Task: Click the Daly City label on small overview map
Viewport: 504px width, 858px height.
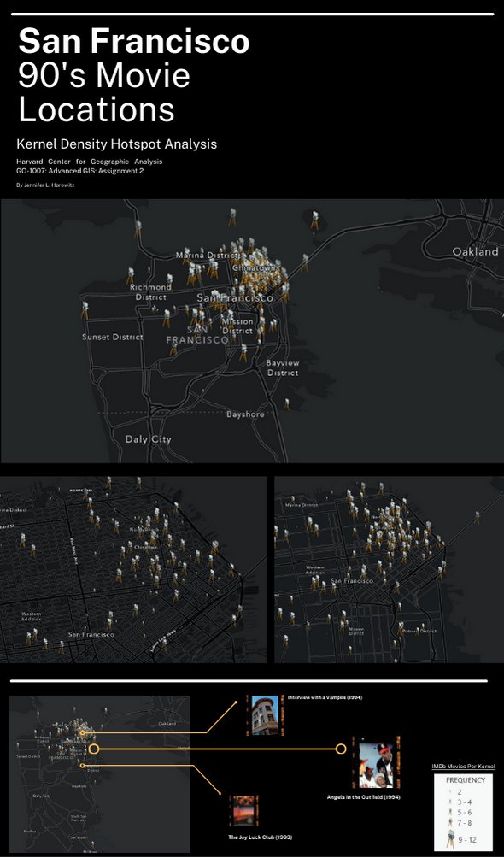Action: [42, 796]
